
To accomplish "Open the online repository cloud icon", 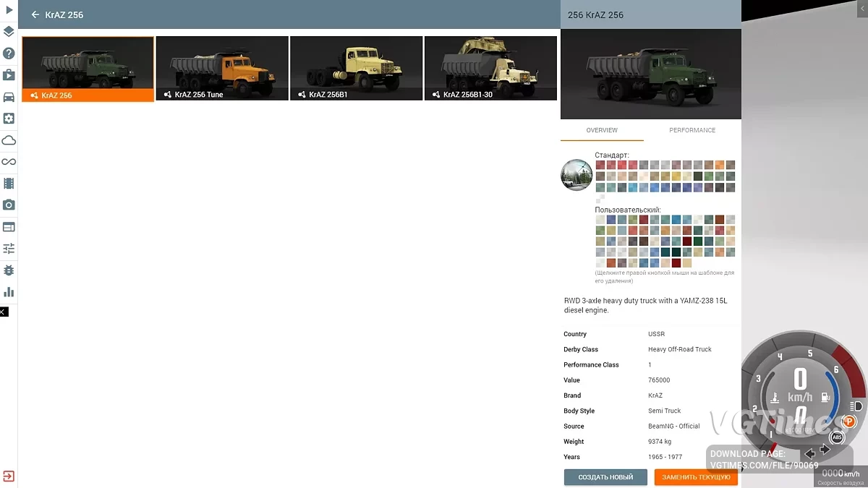I will pos(9,140).
